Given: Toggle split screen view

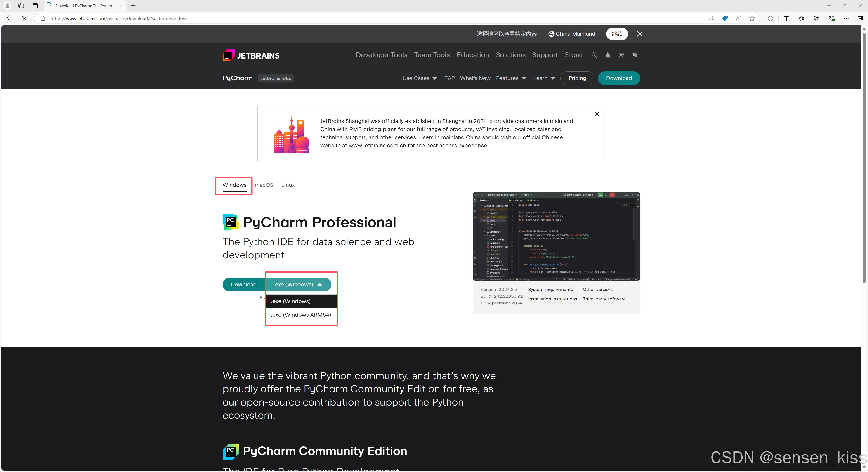Looking at the screenshot, I should [786, 18].
